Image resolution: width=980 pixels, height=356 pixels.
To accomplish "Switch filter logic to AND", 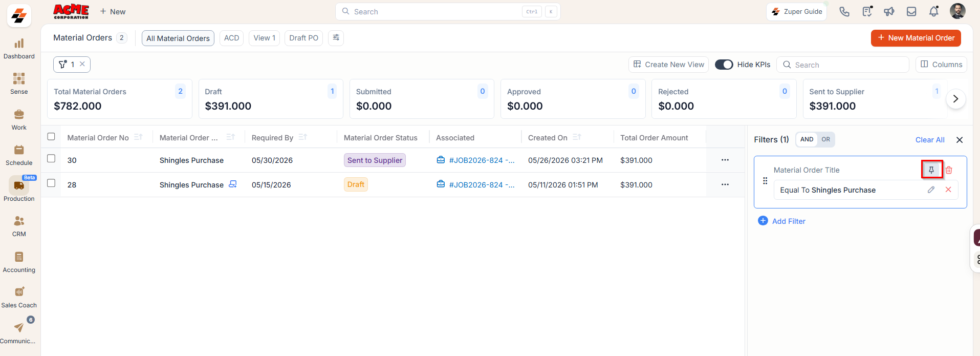I will tap(807, 139).
